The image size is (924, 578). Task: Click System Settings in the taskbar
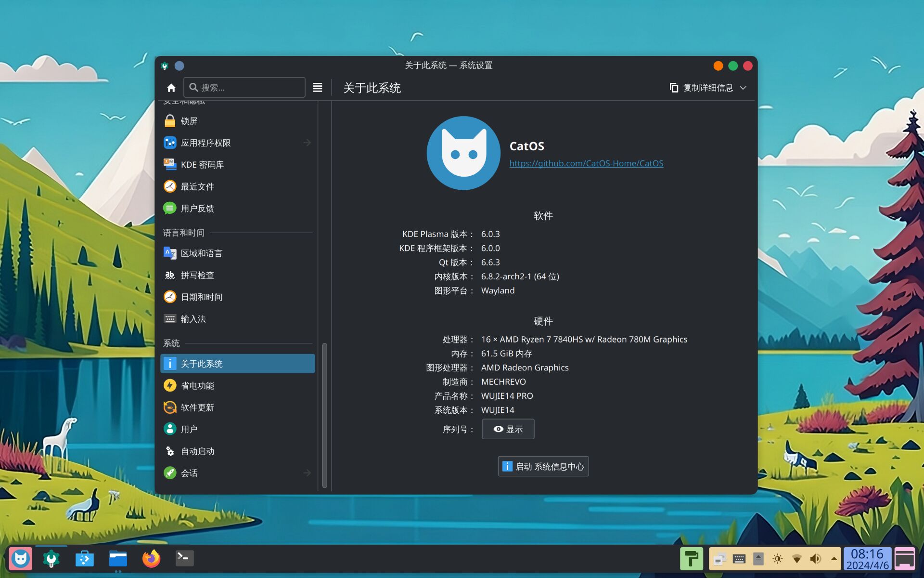[x=51, y=559]
